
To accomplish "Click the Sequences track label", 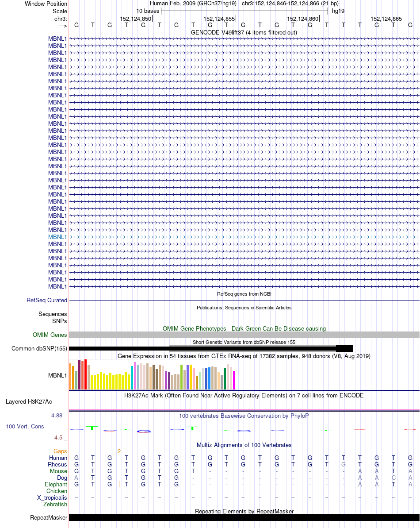I will point(53,314).
